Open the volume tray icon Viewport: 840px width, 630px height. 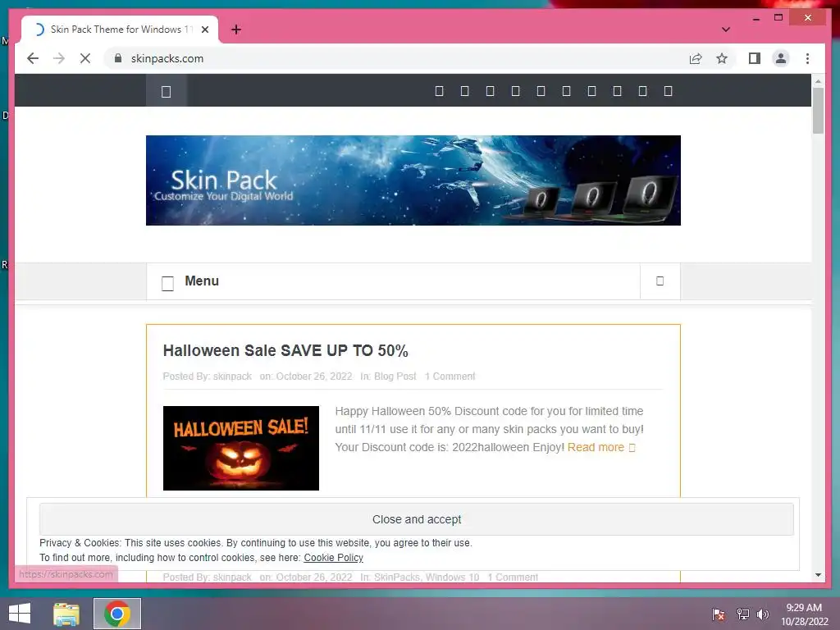pyautogui.click(x=763, y=614)
